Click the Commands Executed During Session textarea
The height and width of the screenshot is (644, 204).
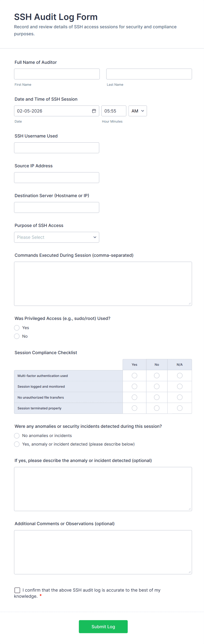point(103,284)
